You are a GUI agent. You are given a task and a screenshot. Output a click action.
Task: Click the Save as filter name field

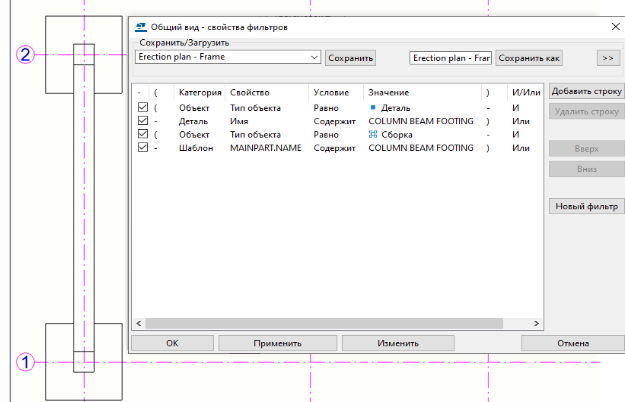pos(451,58)
